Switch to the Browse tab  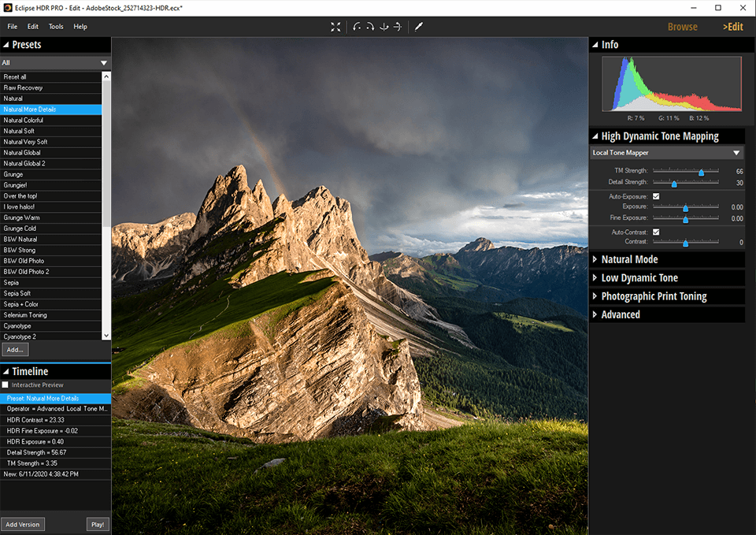(x=682, y=27)
